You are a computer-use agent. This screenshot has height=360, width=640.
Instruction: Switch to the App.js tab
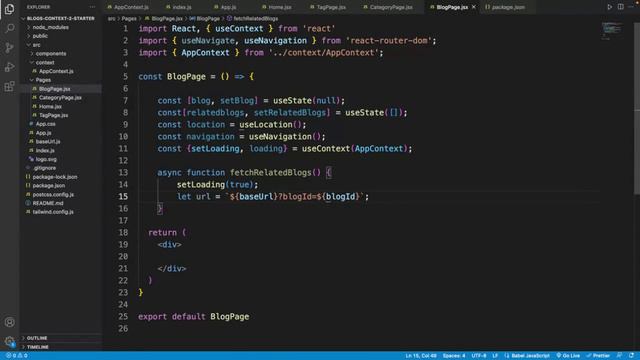click(225, 7)
